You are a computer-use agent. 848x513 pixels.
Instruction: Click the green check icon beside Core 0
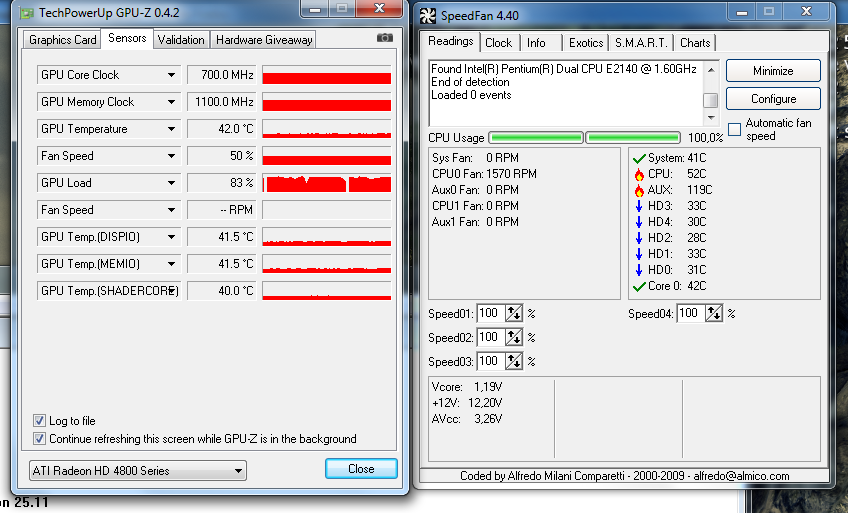pyautogui.click(x=639, y=287)
